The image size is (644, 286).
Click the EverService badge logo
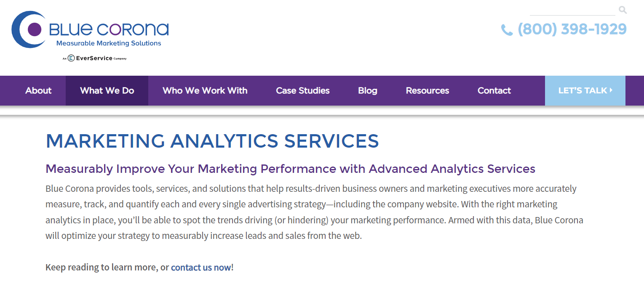(95, 58)
